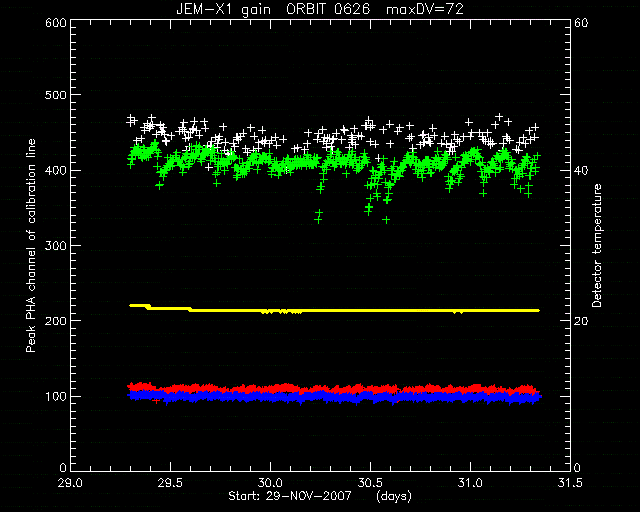Click the yellow detector temperature line
This screenshot has height=512, width=640.
[335, 311]
